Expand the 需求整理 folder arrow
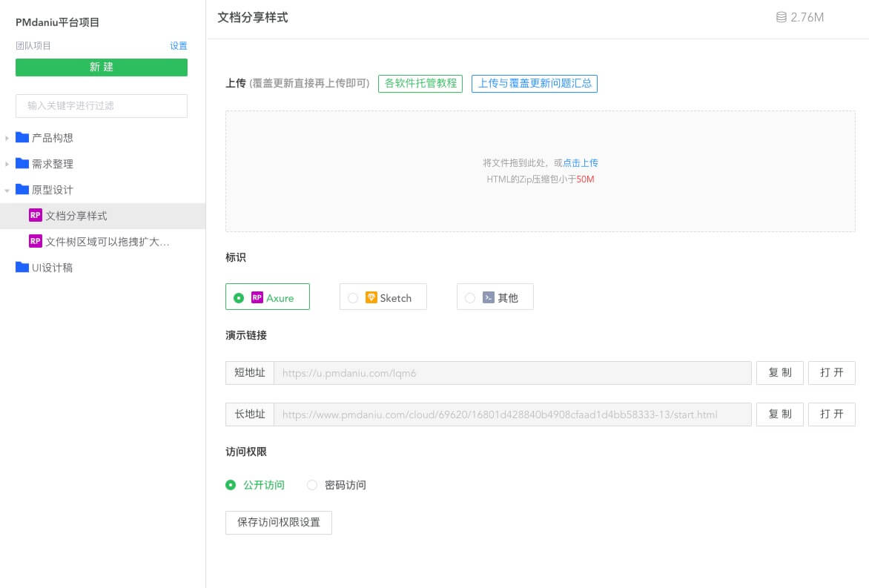The height and width of the screenshot is (588, 869). tap(7, 164)
